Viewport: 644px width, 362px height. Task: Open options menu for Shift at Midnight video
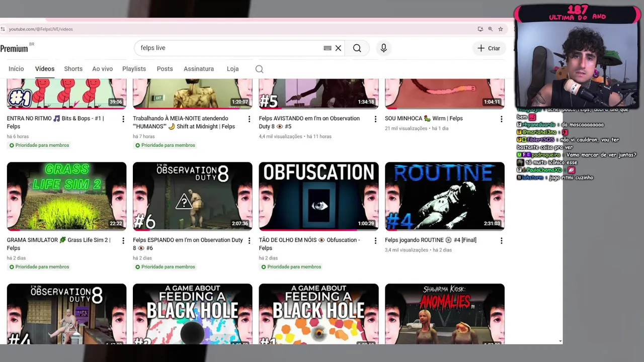coord(249,119)
